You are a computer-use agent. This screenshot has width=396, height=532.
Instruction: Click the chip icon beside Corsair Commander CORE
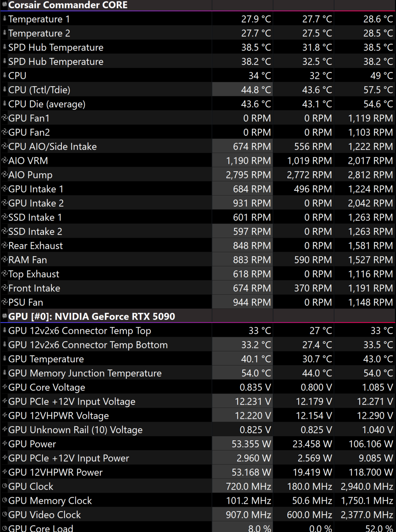[x=5, y=5]
